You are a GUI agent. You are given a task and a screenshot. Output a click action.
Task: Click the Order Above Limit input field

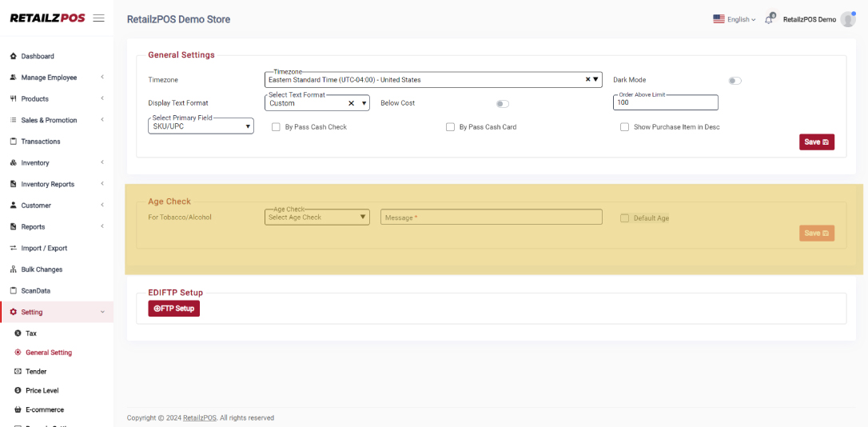coord(665,103)
